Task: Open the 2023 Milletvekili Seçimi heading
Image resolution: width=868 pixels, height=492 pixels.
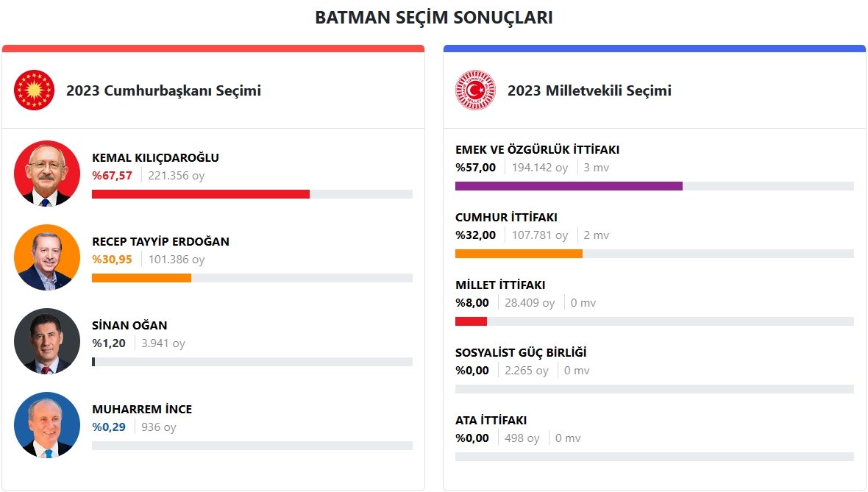Action: click(x=589, y=91)
